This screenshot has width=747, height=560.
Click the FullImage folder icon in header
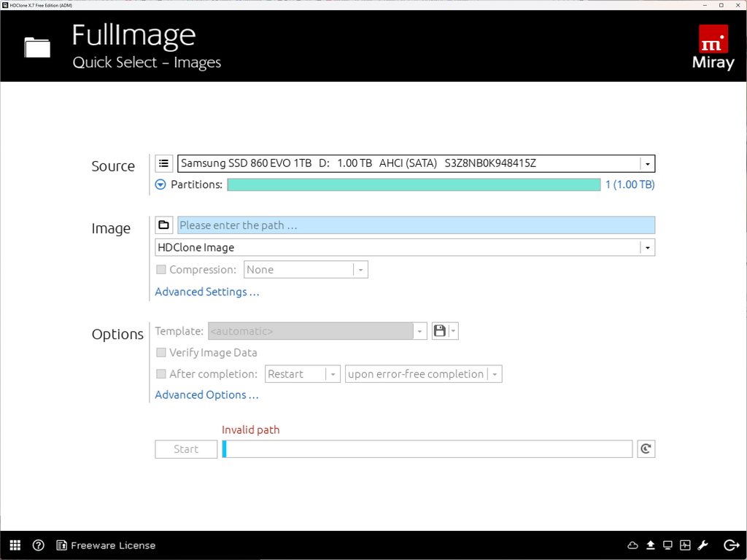pos(37,47)
